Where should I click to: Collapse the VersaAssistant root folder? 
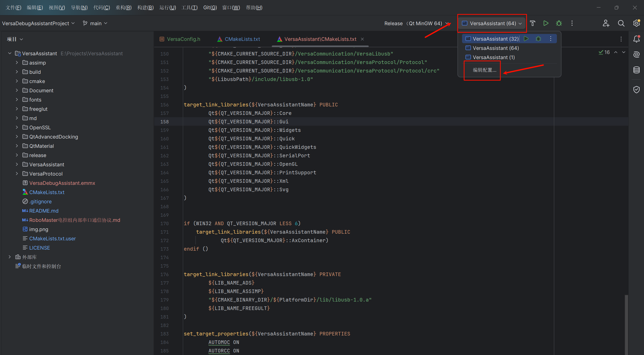click(10, 53)
